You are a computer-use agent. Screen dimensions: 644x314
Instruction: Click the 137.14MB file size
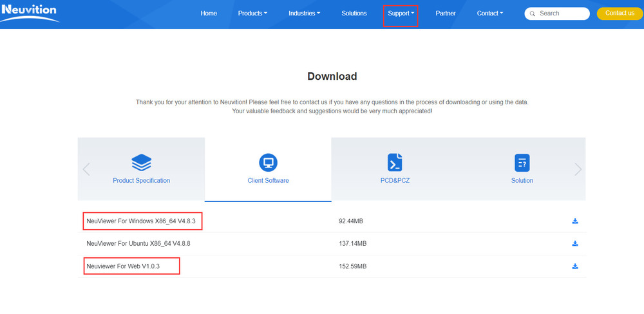[352, 243]
